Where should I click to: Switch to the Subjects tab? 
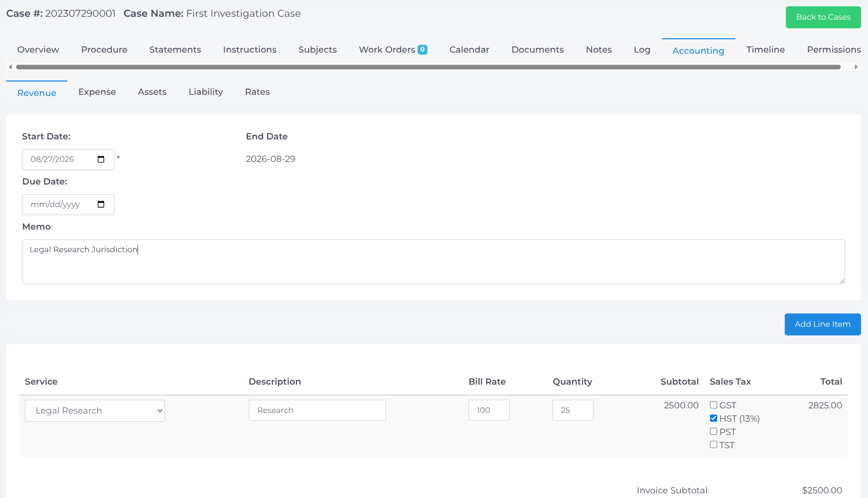317,50
